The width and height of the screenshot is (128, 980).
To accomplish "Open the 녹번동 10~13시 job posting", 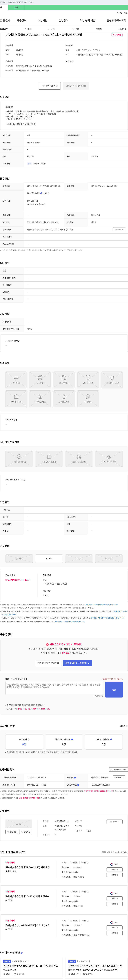I will coord(27,898).
